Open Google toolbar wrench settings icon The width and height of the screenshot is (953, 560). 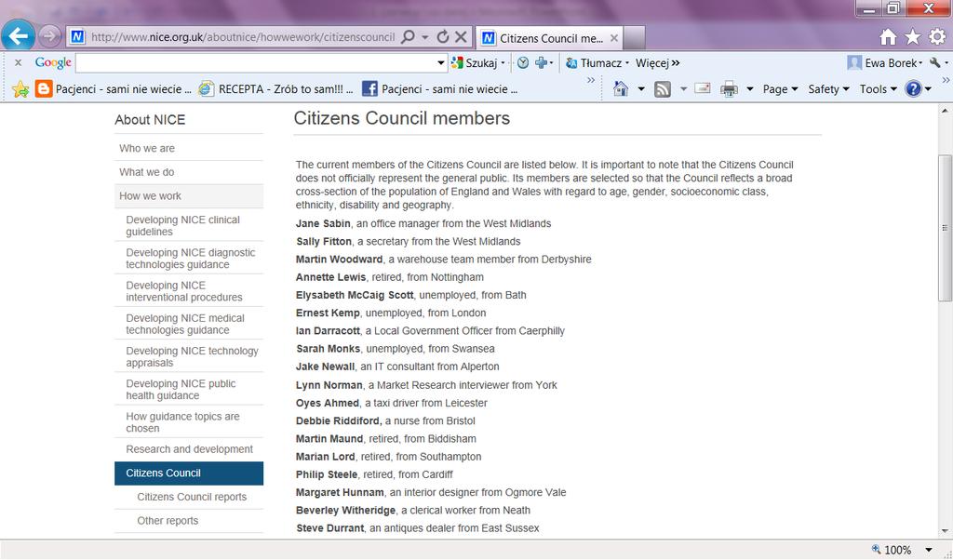935,62
